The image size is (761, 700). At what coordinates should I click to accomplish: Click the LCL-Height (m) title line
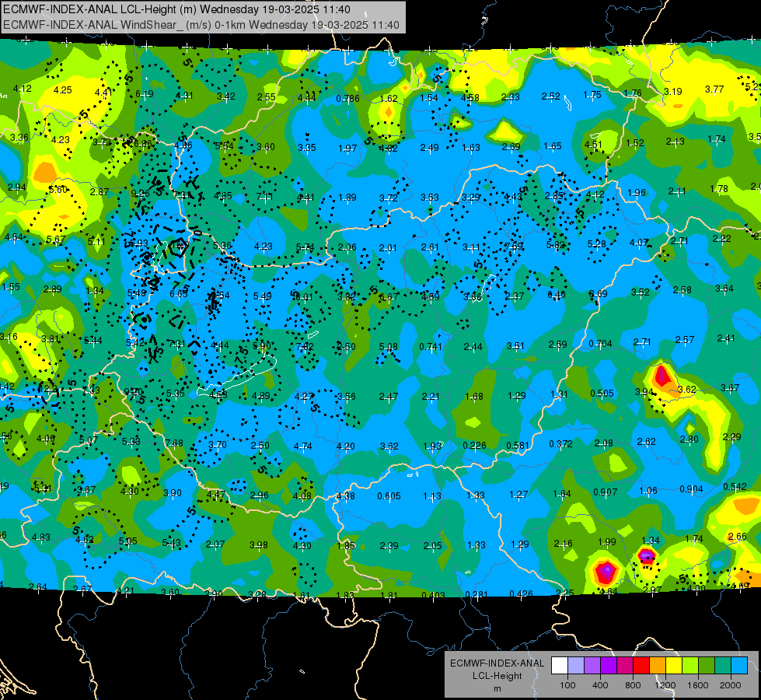[x=176, y=9]
